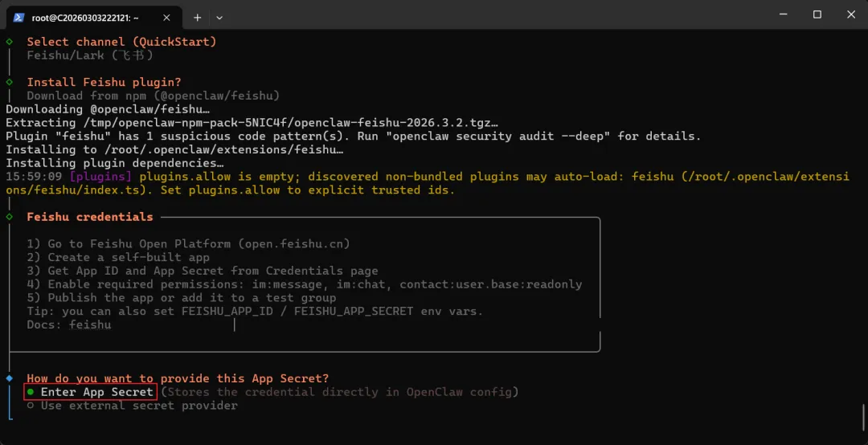Click the diamond marker beside Feishu credentials
Viewport: 868px width, 445px height.
point(10,217)
